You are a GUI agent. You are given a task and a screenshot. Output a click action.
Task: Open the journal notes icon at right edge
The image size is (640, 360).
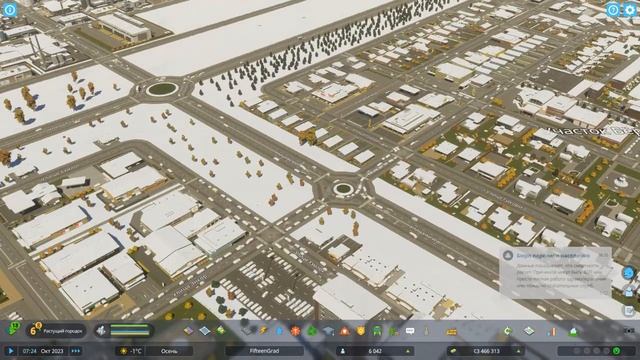point(629,311)
